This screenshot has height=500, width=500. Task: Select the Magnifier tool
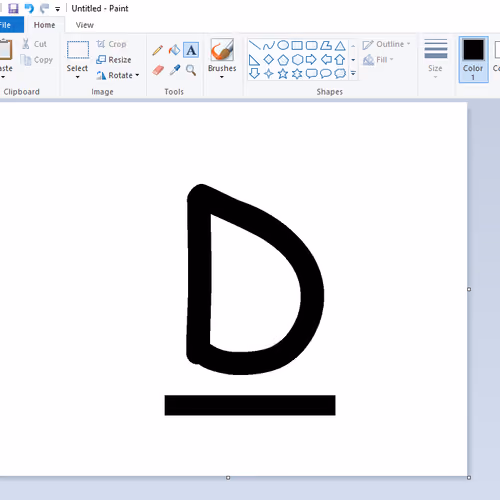pyautogui.click(x=191, y=70)
